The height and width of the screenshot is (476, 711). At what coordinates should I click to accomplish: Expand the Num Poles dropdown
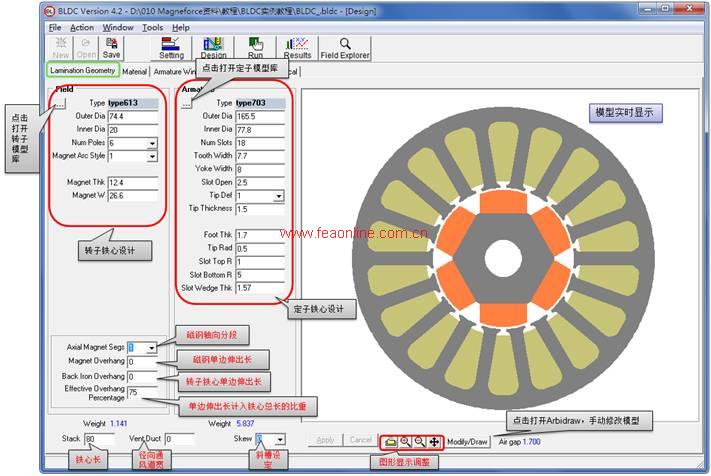pos(152,144)
